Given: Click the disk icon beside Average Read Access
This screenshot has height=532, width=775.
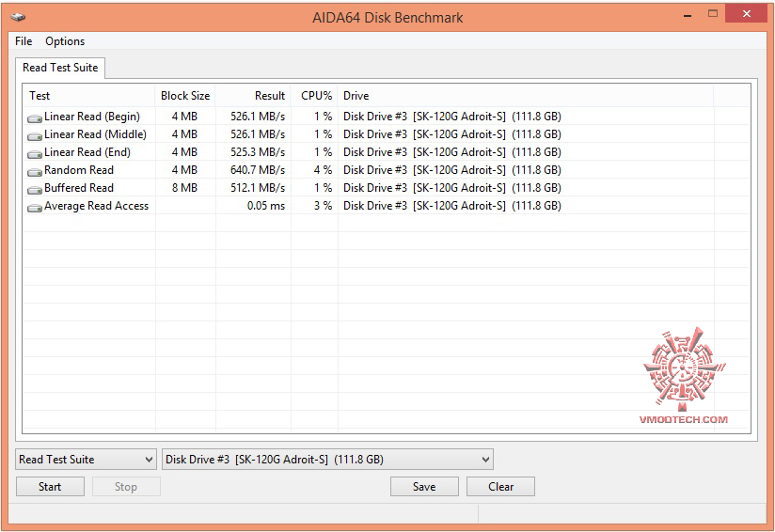Looking at the screenshot, I should (35, 208).
